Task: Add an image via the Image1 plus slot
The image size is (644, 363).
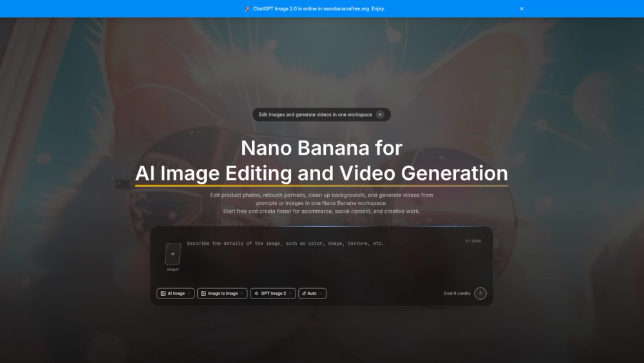Action: [173, 254]
